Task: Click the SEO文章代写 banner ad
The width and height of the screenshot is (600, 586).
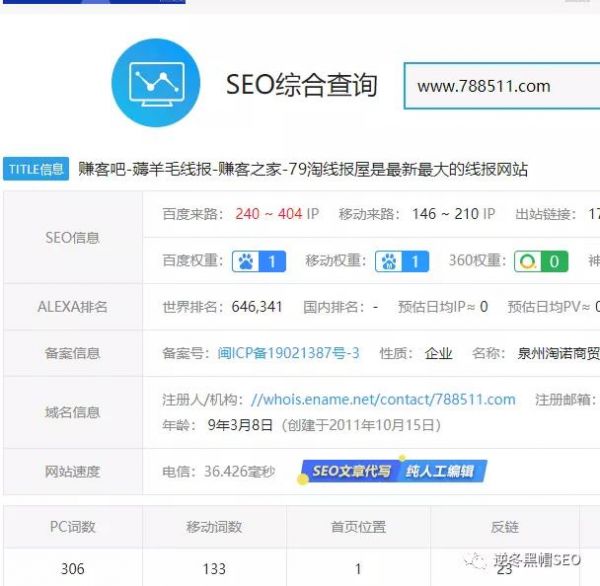Action: [x=349, y=471]
